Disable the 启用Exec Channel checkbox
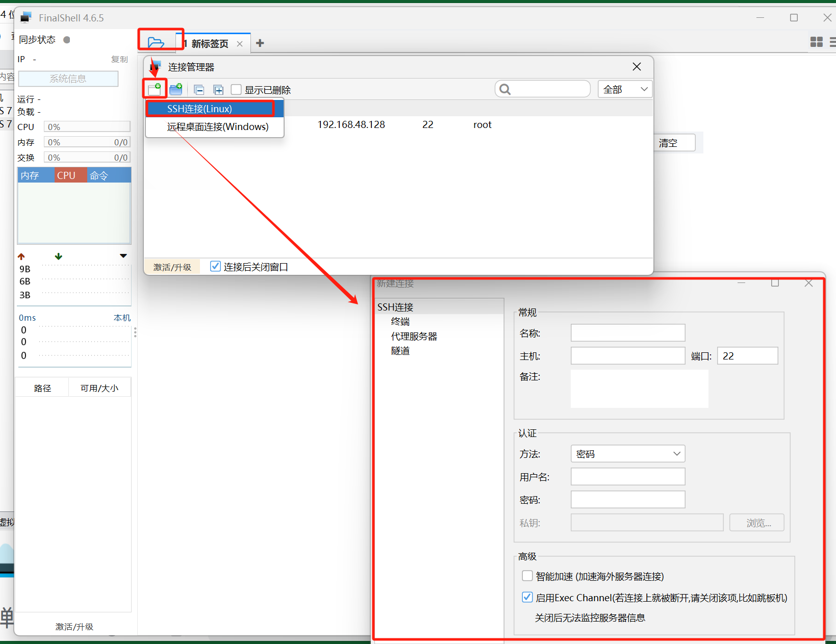The width and height of the screenshot is (836, 644). [x=527, y=597]
